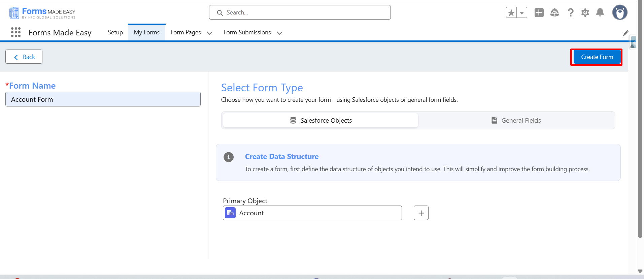Click the Favorites star icon

[x=511, y=13]
